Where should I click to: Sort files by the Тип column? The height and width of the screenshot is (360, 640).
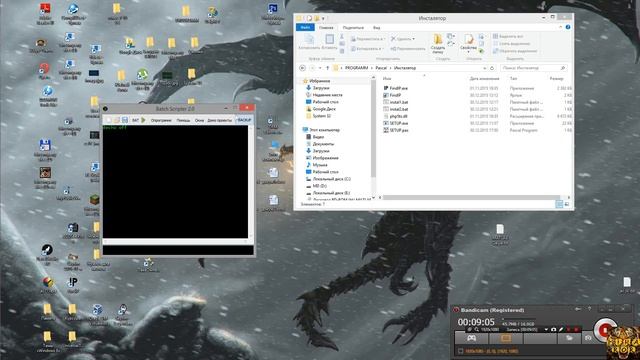tap(513, 78)
